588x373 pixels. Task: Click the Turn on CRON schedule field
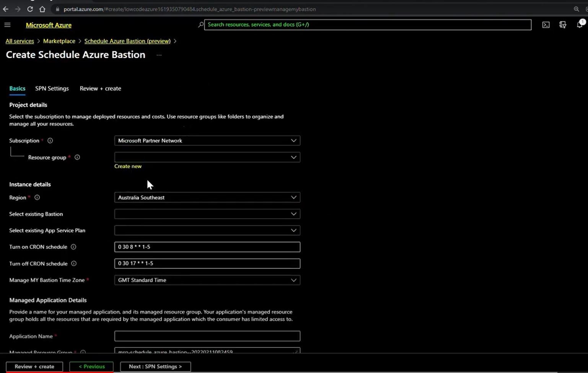(x=207, y=247)
